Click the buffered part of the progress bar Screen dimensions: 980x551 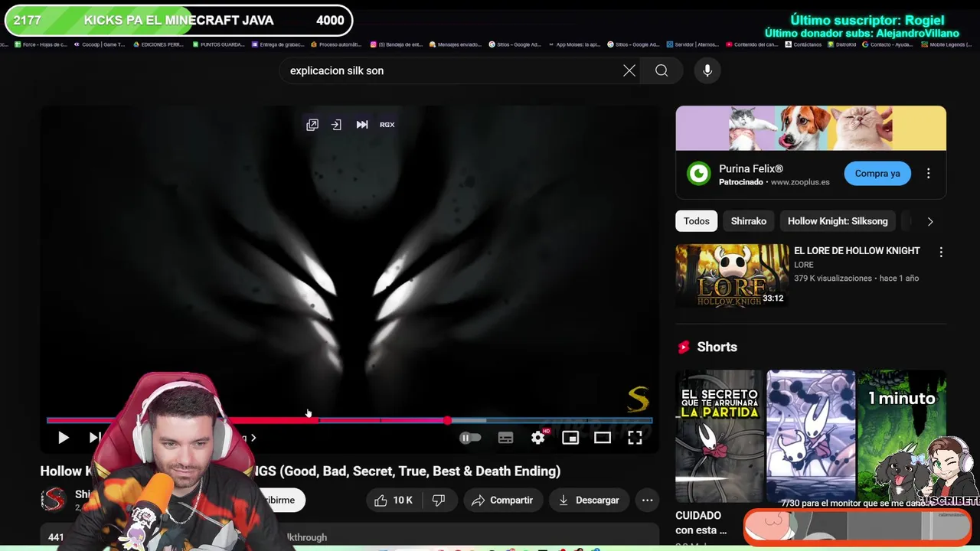(468, 420)
